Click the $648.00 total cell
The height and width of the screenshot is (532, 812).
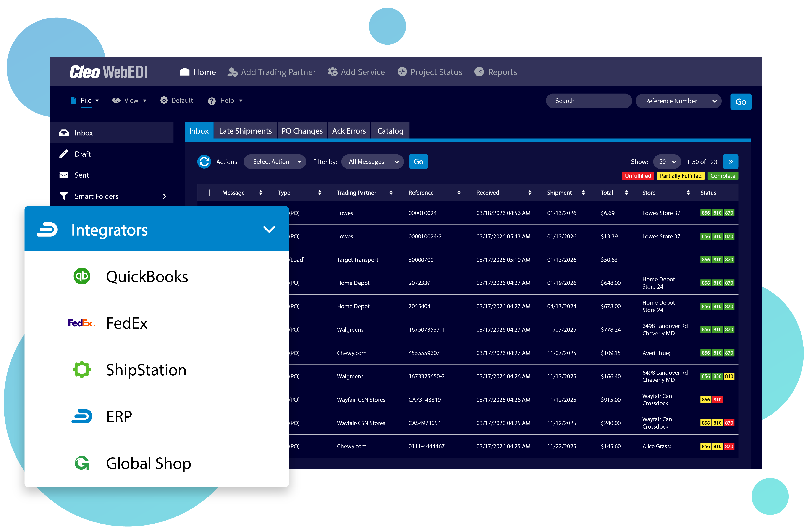point(611,283)
